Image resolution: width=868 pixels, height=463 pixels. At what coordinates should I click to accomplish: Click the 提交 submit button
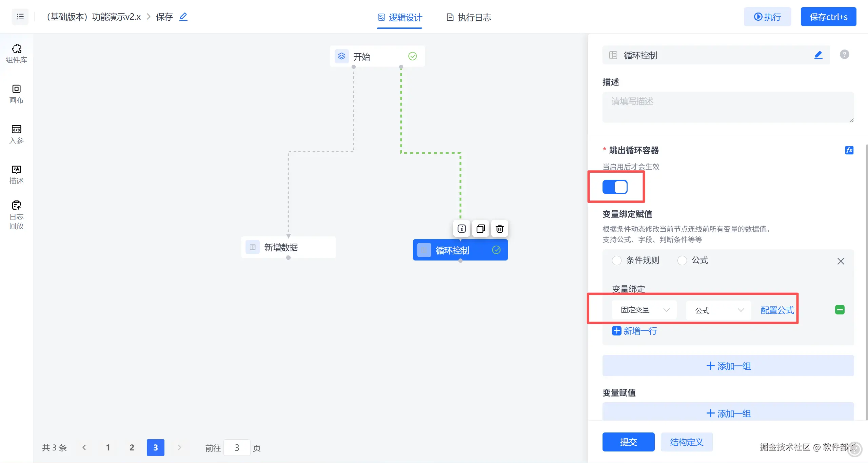(628, 442)
